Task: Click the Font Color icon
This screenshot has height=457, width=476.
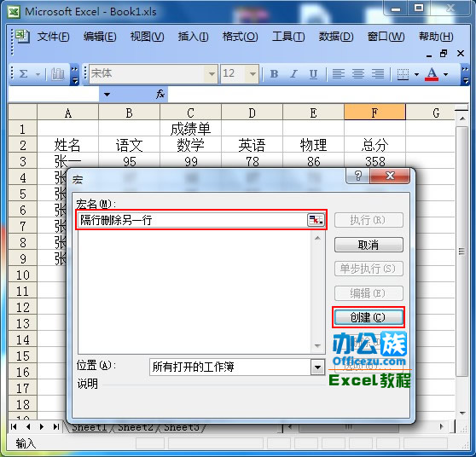Action: [432, 74]
